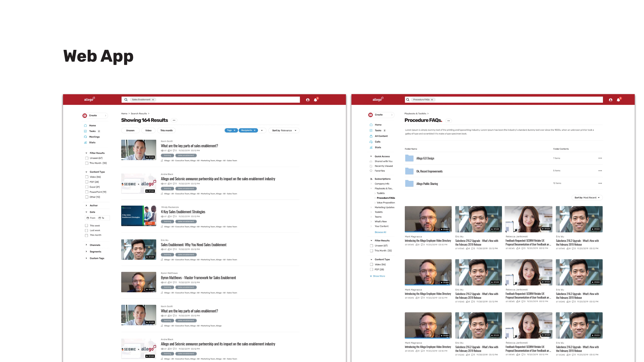644x362 pixels.
Task: Click ellipsis next to Showing 164 Results
Action: tap(174, 120)
